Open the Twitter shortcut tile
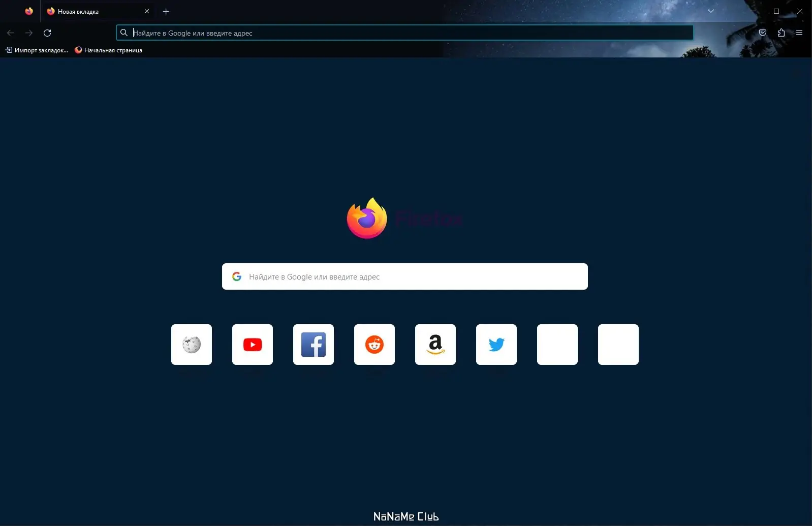 [496, 345]
